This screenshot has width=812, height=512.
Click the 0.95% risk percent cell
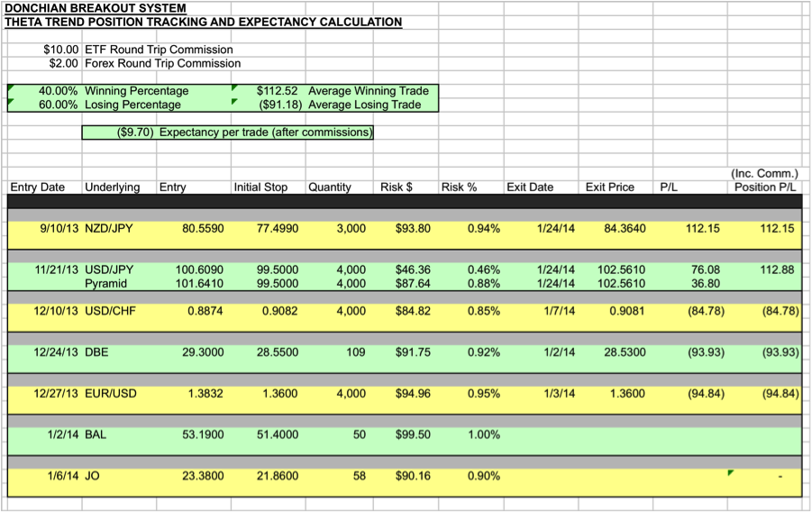click(x=484, y=393)
